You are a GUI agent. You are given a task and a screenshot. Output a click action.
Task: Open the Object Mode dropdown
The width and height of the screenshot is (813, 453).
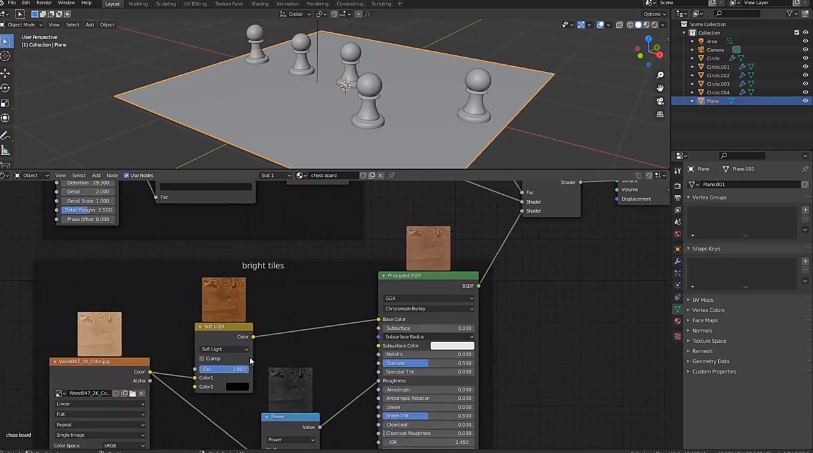[23, 24]
